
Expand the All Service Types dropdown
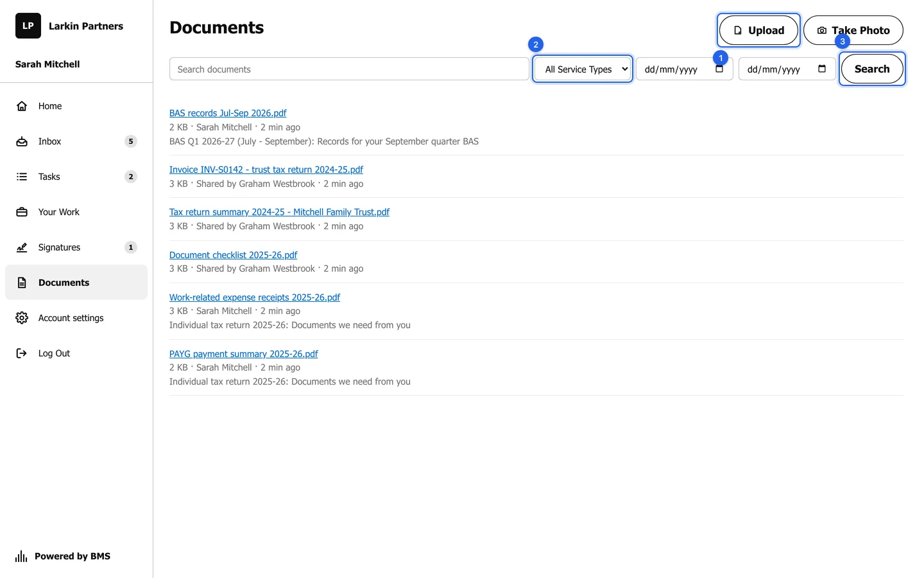[583, 69]
